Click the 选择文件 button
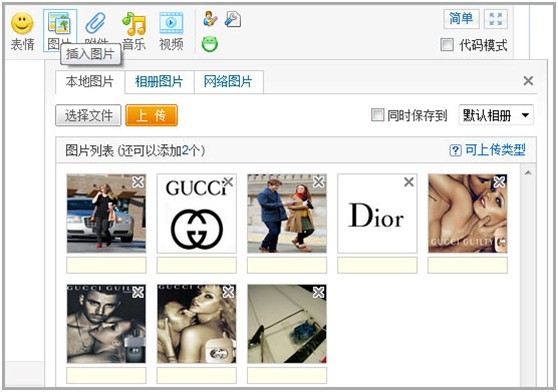This screenshot has width=558, height=392. pos(88,115)
